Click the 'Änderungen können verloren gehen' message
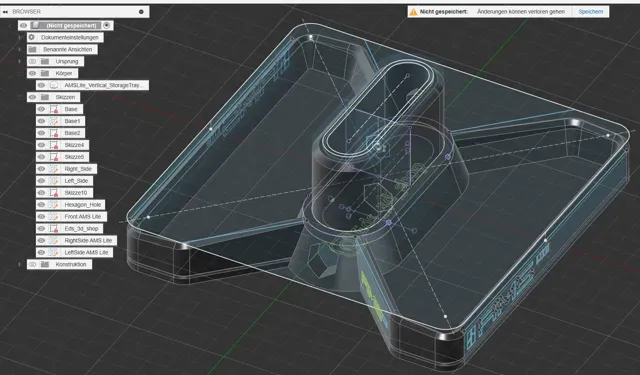640x375 pixels. (521, 12)
